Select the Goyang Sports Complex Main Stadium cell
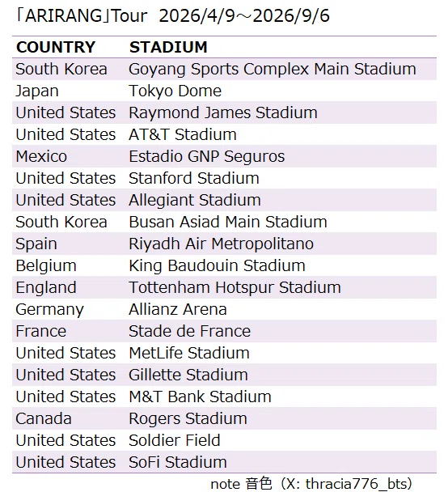 273,69
